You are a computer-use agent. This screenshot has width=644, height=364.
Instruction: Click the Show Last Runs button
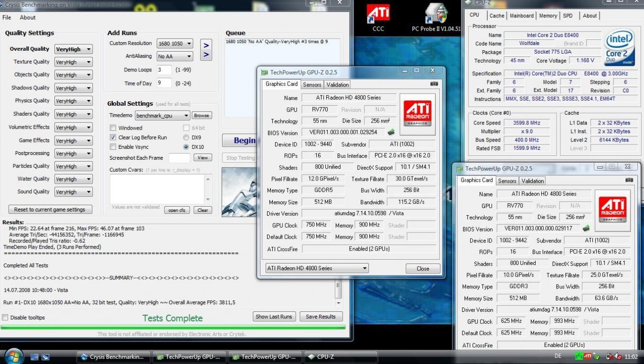[274, 317]
